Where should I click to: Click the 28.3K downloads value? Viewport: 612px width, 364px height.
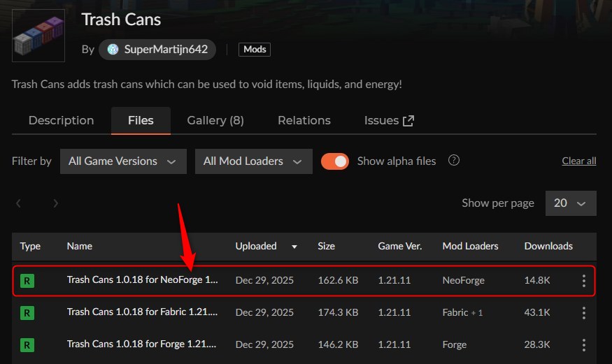(537, 345)
